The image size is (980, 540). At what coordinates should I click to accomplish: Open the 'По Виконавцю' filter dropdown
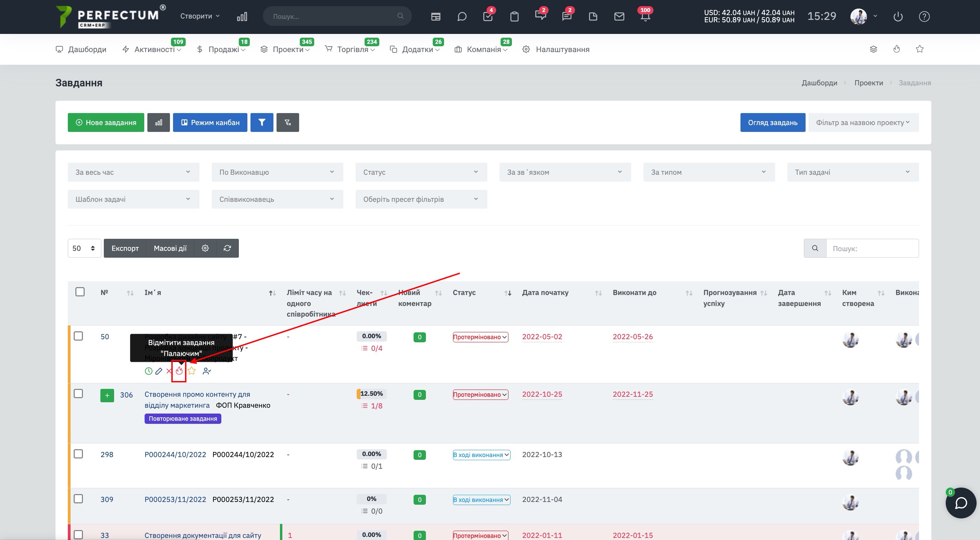277,172
